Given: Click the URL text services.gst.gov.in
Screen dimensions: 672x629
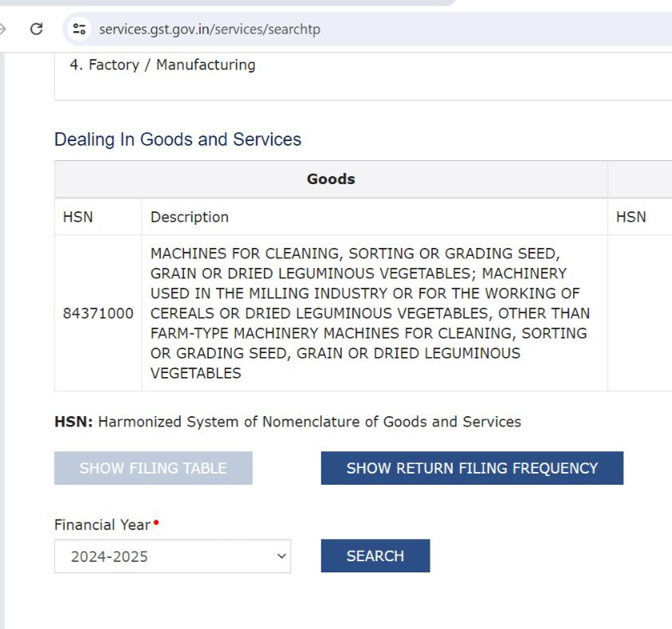Looking at the screenshot, I should [x=209, y=29].
